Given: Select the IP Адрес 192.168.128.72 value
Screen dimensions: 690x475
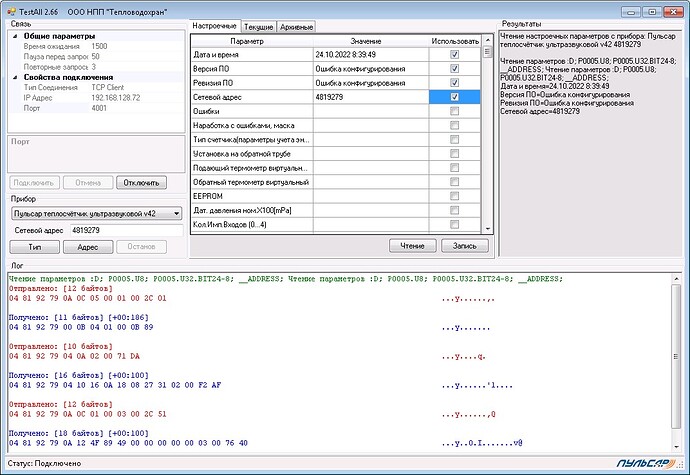Looking at the screenshot, I should 116,98.
